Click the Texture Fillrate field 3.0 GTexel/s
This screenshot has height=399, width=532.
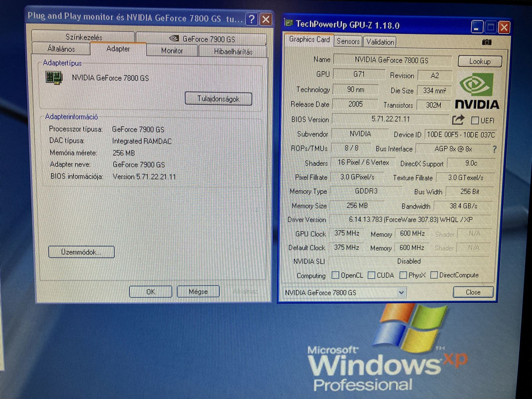tap(465, 178)
